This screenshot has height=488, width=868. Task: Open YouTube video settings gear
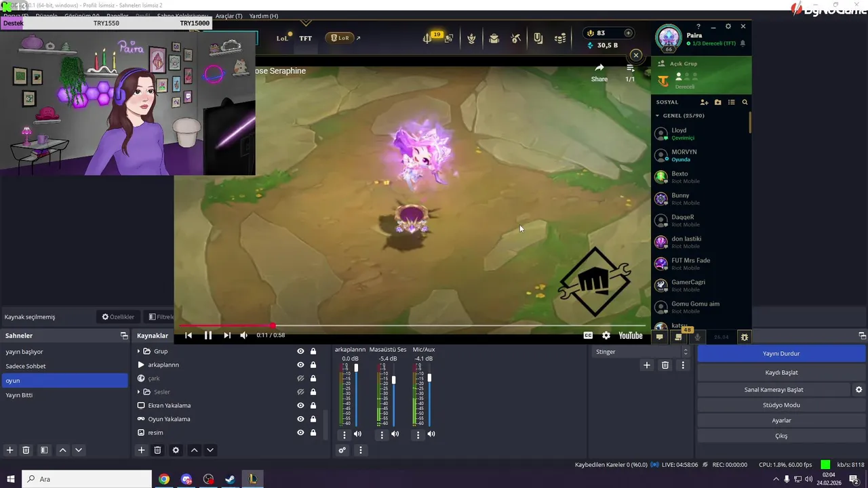click(606, 335)
